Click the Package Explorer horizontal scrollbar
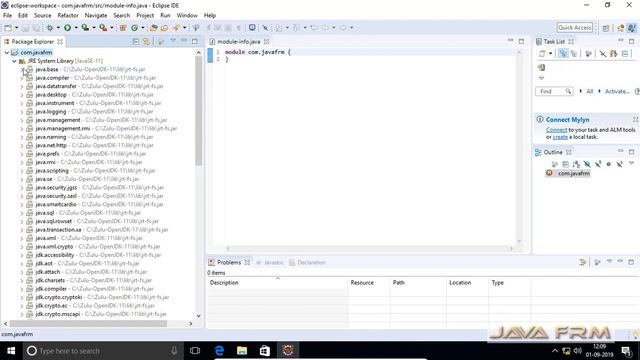This screenshot has height=360, width=640. click(x=88, y=324)
